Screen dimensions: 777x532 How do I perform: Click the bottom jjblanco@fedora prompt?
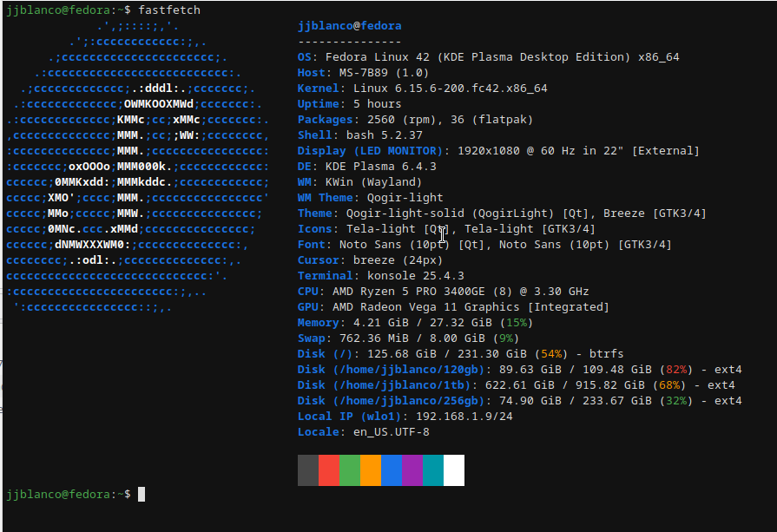(x=69, y=494)
